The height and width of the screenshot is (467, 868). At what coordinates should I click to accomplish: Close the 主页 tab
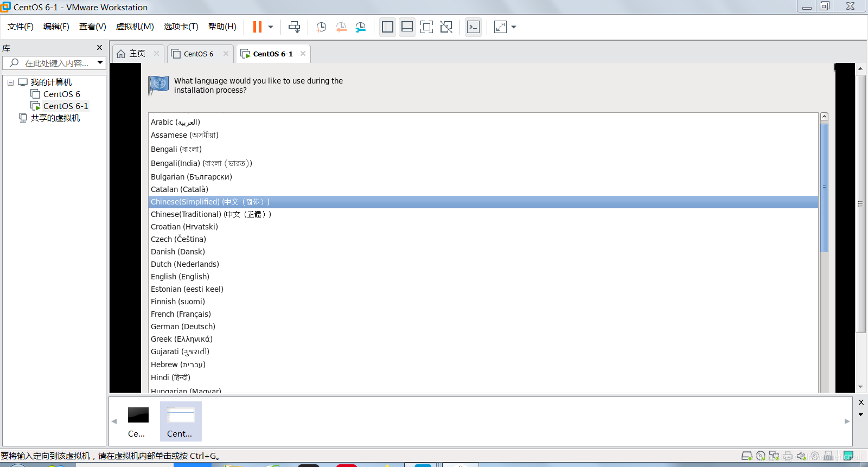pyautogui.click(x=156, y=54)
